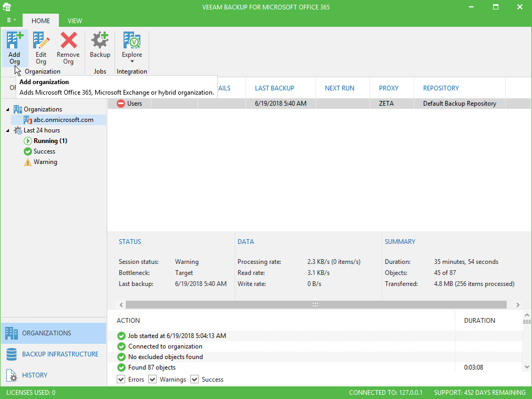Click SUPPORT: 452 DAYS REMAINING status text
This screenshot has width=532, height=399.
(480, 393)
